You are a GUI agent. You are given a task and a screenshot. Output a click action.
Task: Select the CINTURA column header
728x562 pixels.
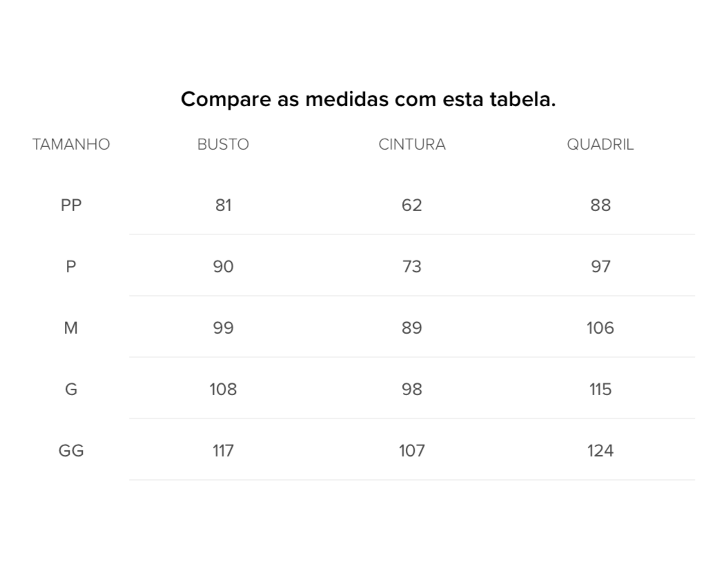[412, 145]
